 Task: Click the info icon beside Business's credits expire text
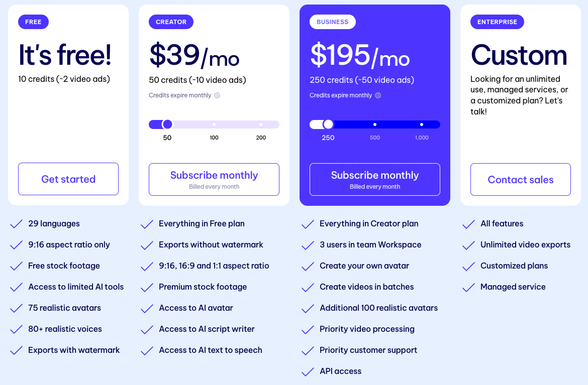tap(377, 95)
